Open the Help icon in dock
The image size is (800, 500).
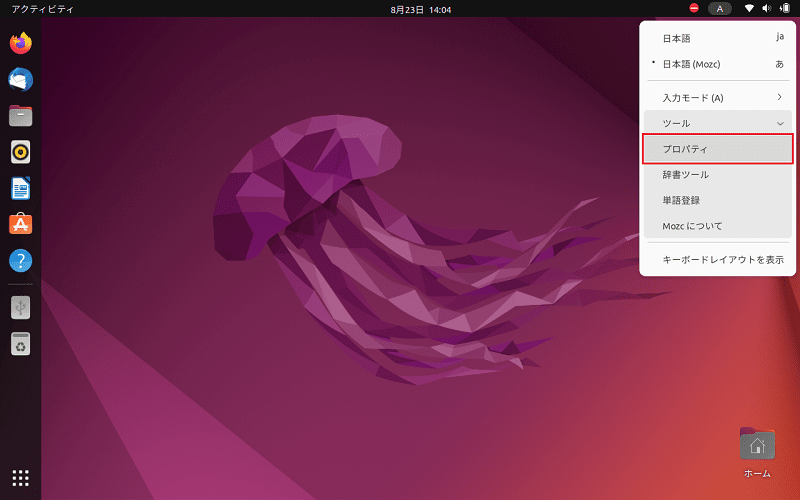[x=20, y=261]
